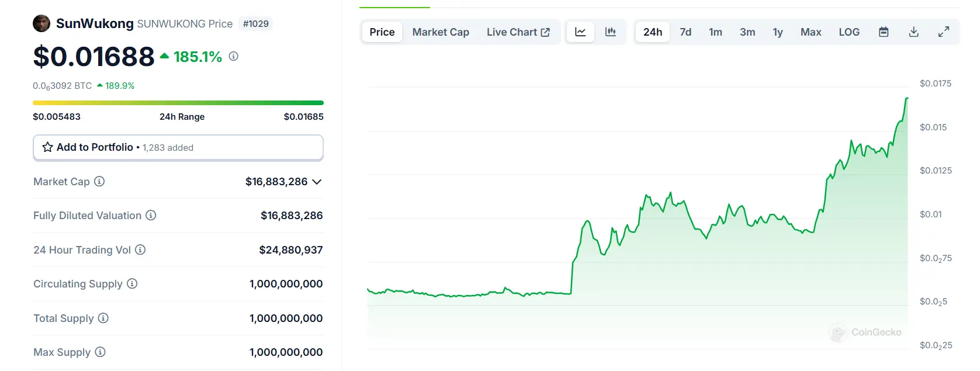Switch to line chart view icon
980x371 pixels.
(x=580, y=32)
